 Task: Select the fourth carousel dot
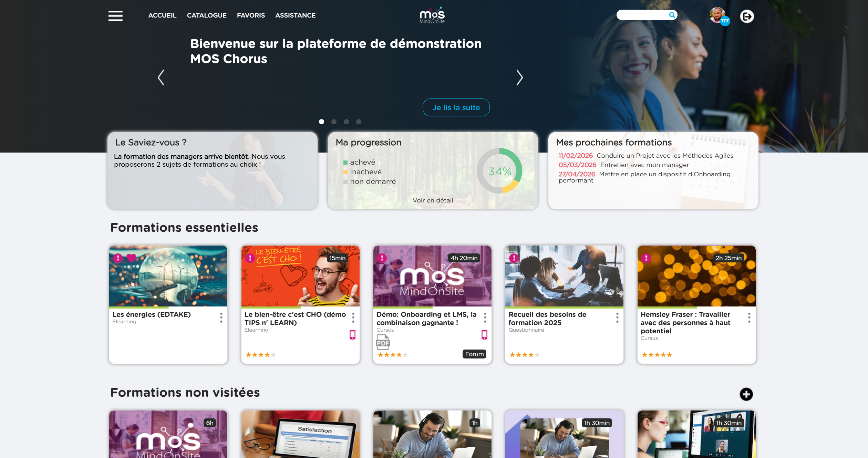point(359,122)
